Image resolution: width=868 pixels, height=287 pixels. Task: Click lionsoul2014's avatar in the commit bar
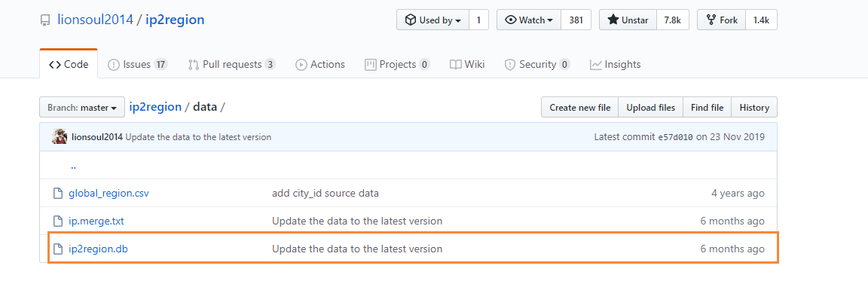tap(60, 136)
